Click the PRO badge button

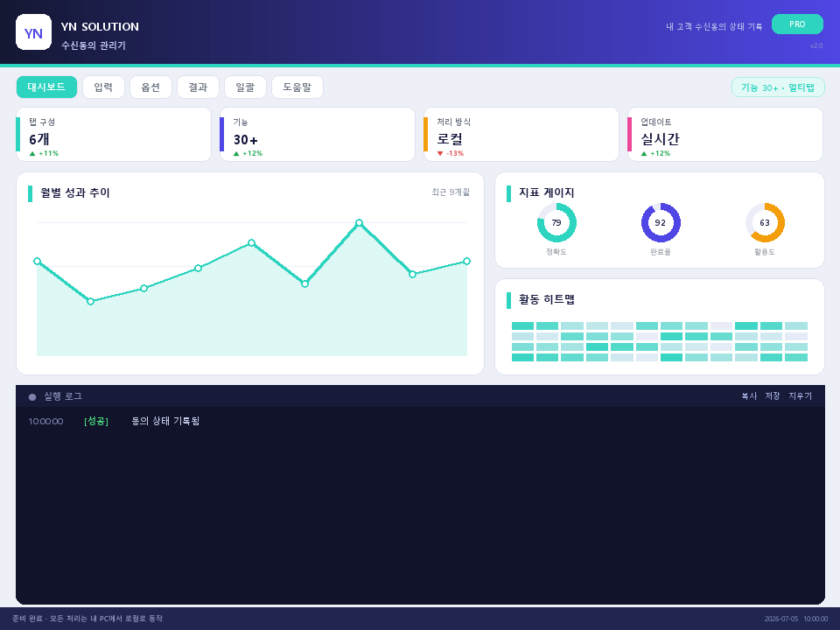pyautogui.click(x=797, y=24)
